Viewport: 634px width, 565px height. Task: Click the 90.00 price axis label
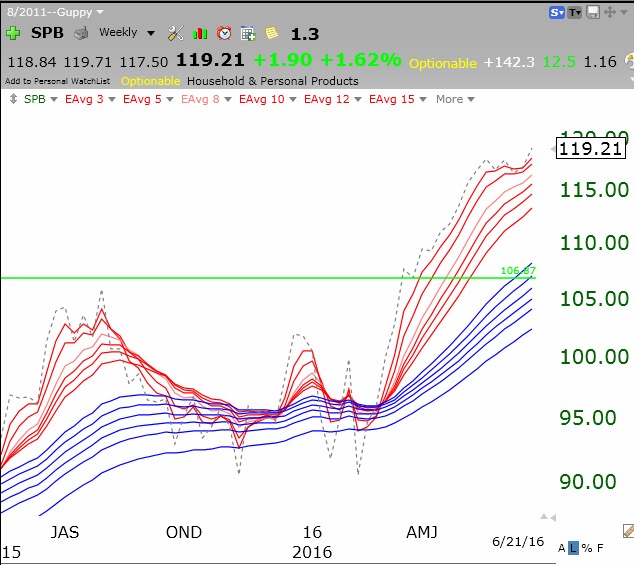588,481
